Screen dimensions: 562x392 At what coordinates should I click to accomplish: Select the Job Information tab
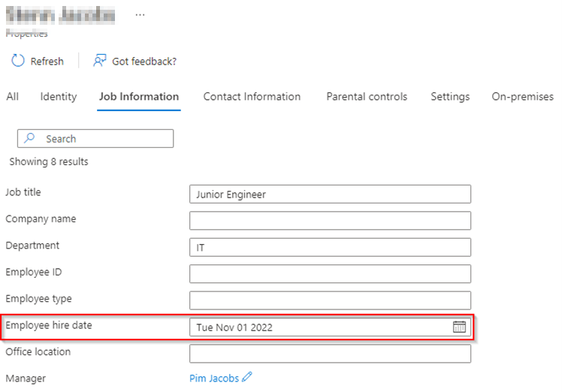click(139, 97)
